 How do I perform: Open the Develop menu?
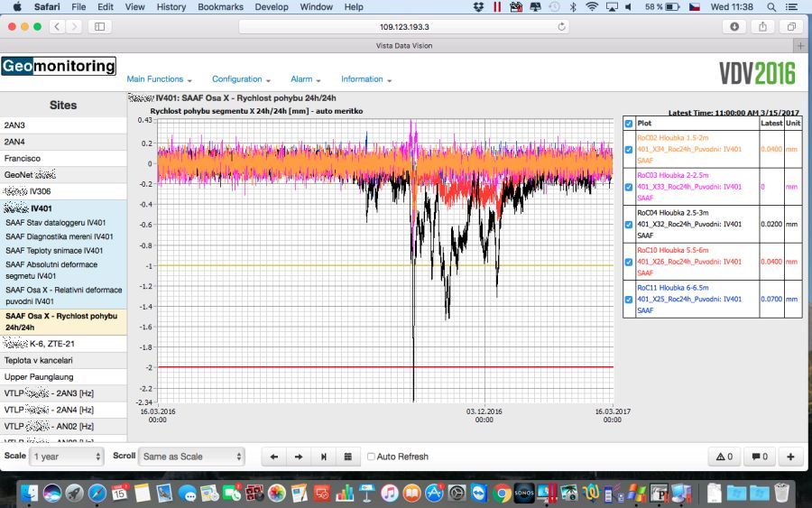coord(272,6)
